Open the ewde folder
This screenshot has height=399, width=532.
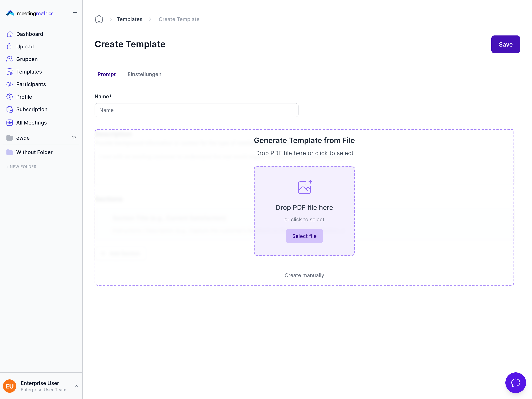click(23, 138)
